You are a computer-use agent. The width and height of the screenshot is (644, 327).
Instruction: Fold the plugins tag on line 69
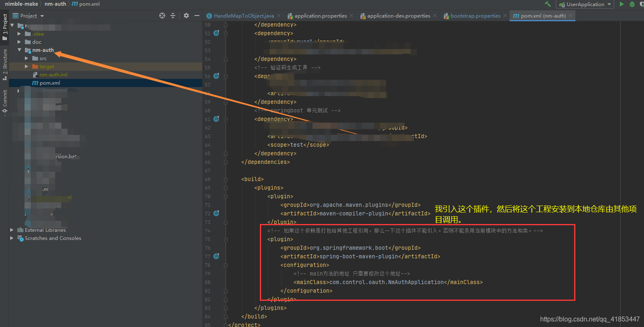click(x=226, y=188)
